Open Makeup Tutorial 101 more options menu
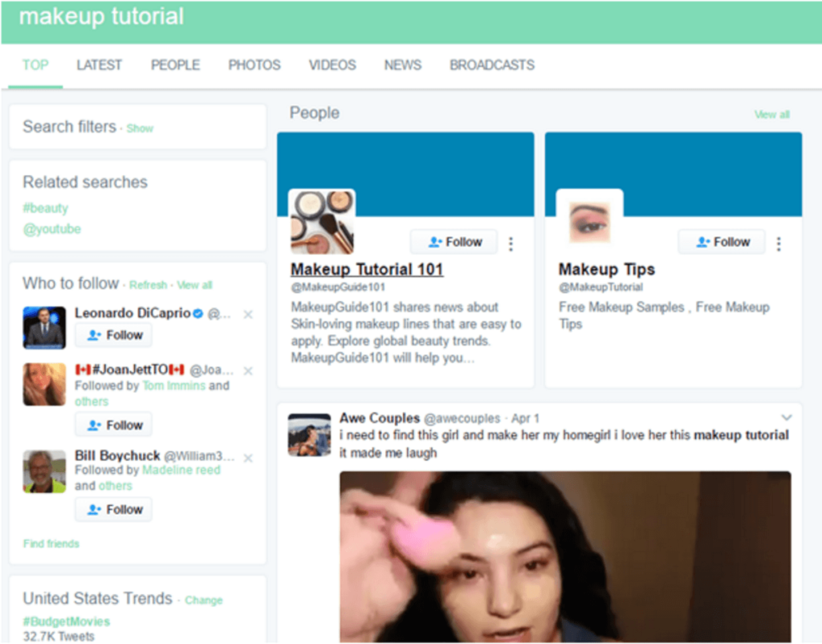 (x=511, y=243)
